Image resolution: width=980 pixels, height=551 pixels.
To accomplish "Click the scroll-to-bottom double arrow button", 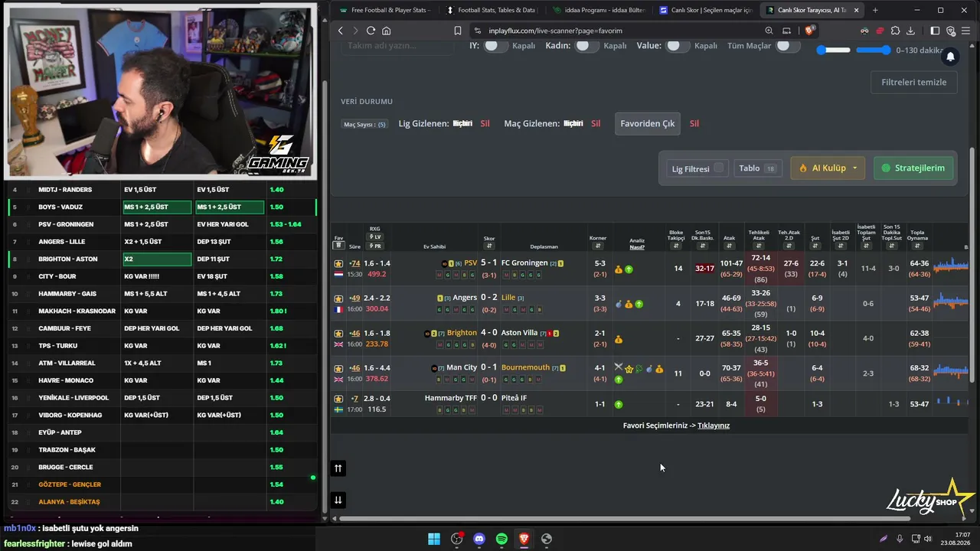I will [338, 500].
